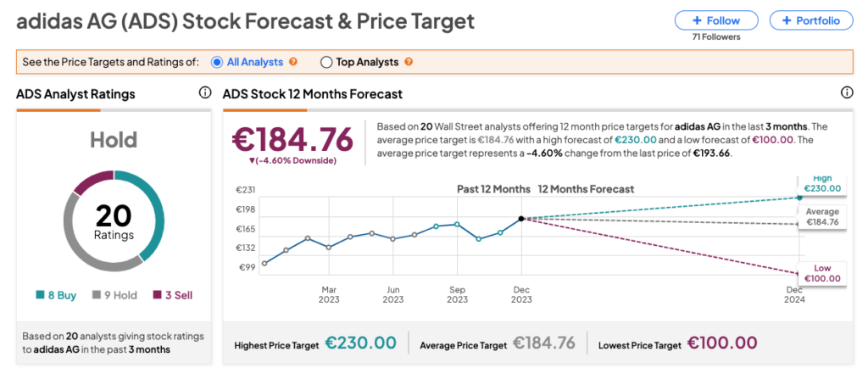Click the maroon 3 Sell legend swatch
The image size is (868, 385).
coord(157,296)
